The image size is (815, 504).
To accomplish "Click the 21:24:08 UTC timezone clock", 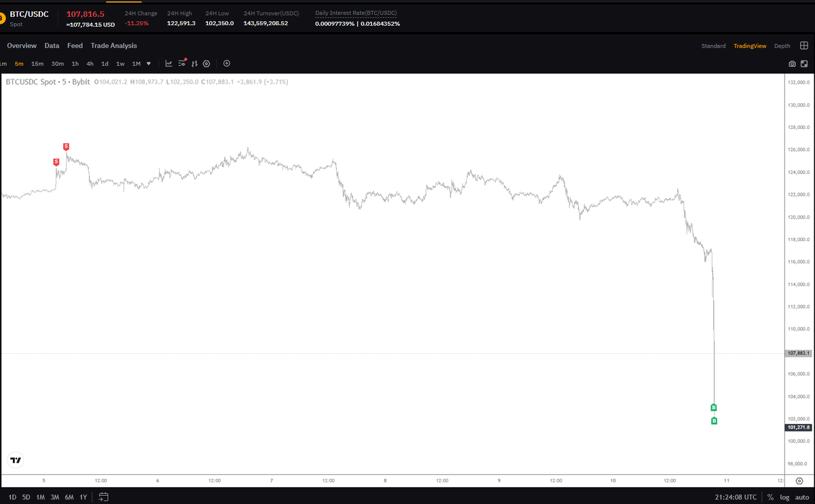I will [736, 497].
